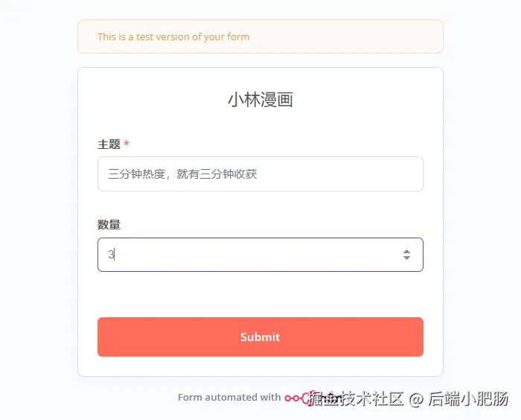Focus the 数量 number input field
The width and height of the screenshot is (521, 420).
pyautogui.click(x=246, y=255)
